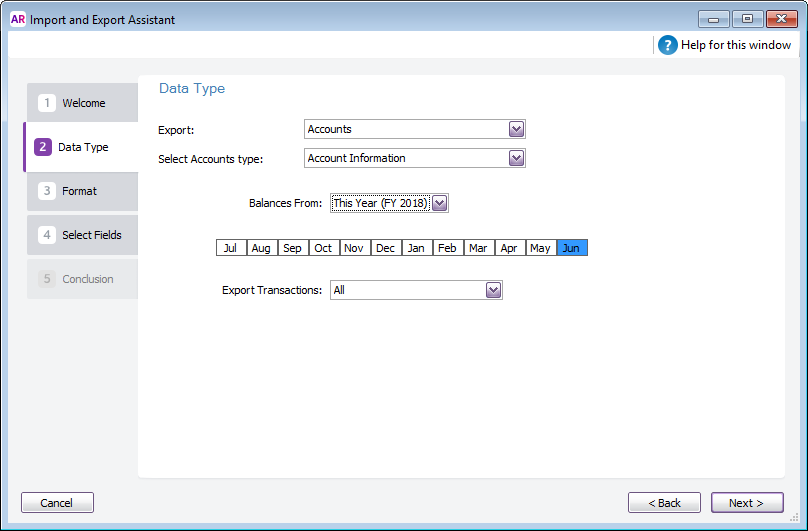Open the Export dropdown arrow
The width and height of the screenshot is (808, 531).
516,129
